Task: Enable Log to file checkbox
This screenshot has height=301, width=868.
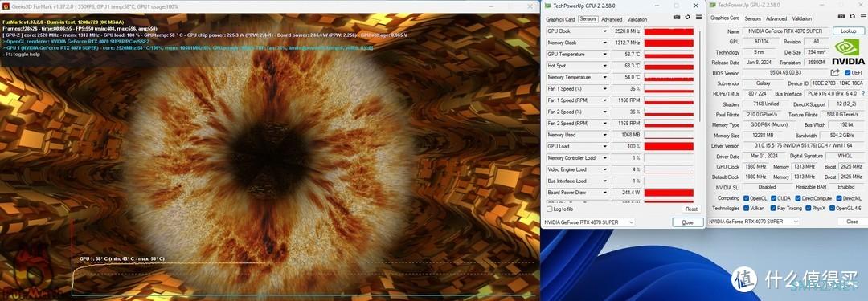Action: click(x=549, y=209)
